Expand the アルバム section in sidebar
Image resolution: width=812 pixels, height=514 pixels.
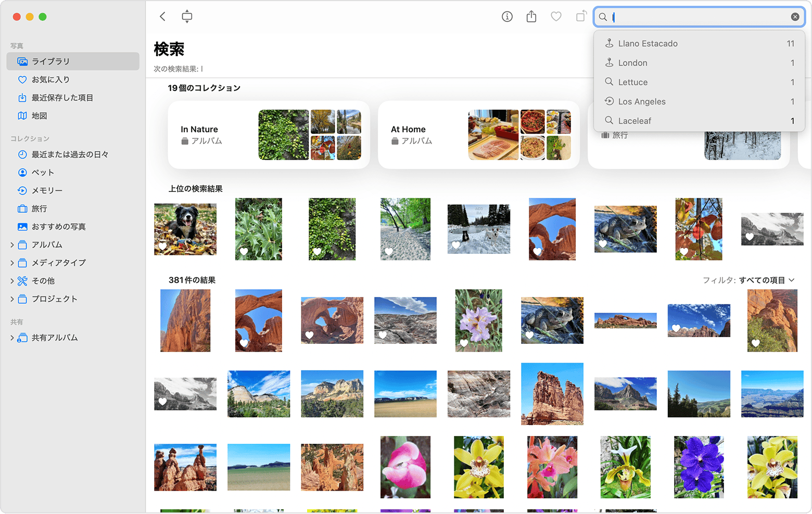coord(12,245)
